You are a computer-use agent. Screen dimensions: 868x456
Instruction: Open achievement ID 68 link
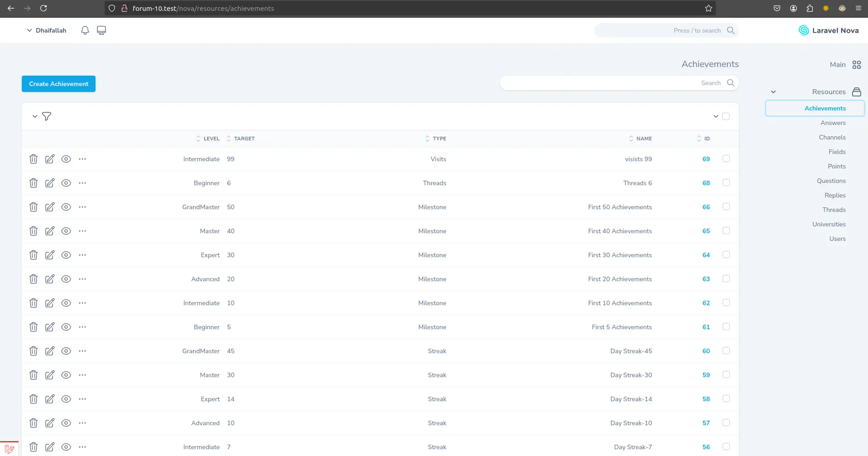(706, 183)
